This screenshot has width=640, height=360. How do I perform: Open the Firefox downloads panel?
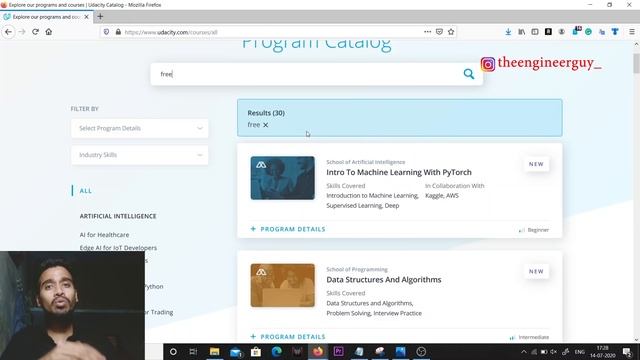tap(508, 32)
